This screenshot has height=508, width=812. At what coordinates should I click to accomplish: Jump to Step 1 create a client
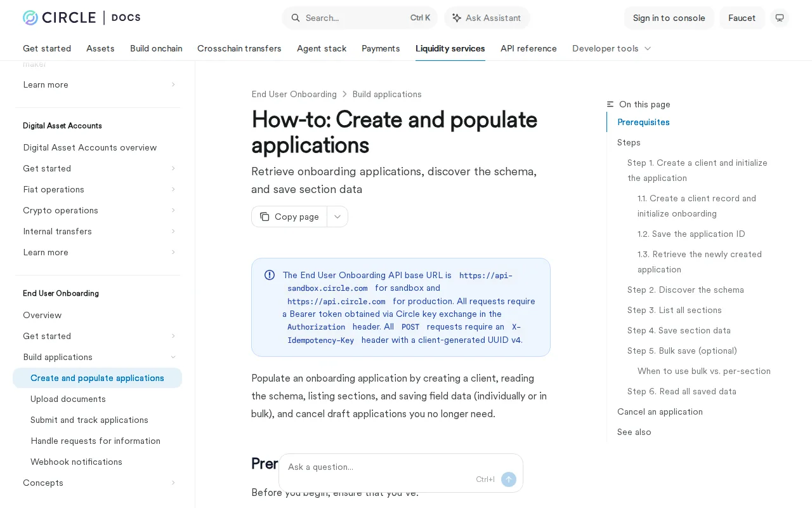pos(697,170)
